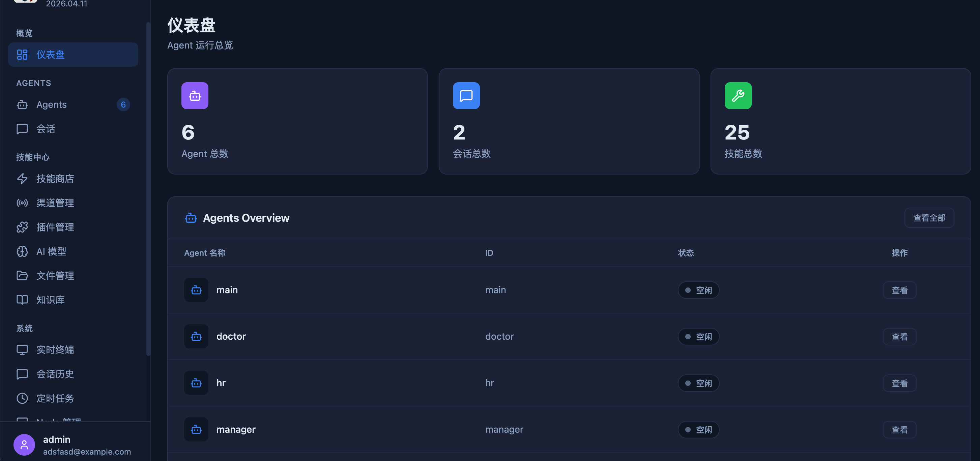Screen dimensions: 980x461
Task: Click the admin user avatar icon
Action: (x=24, y=445)
